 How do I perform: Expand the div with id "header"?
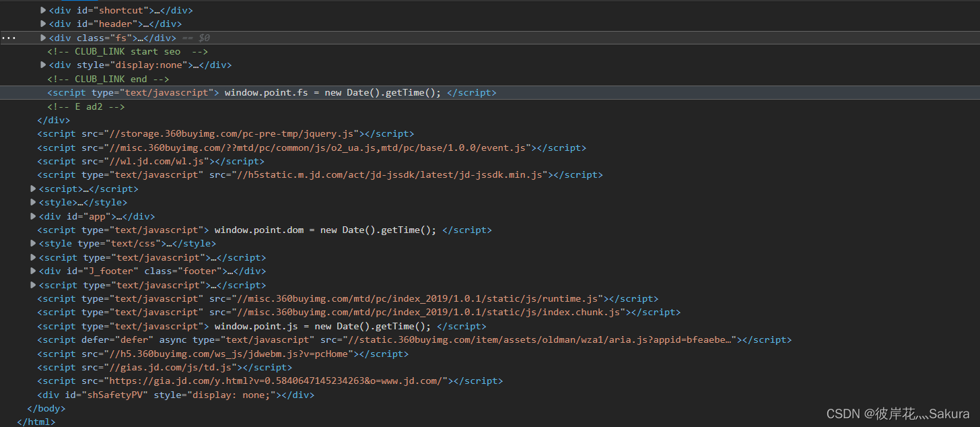43,24
